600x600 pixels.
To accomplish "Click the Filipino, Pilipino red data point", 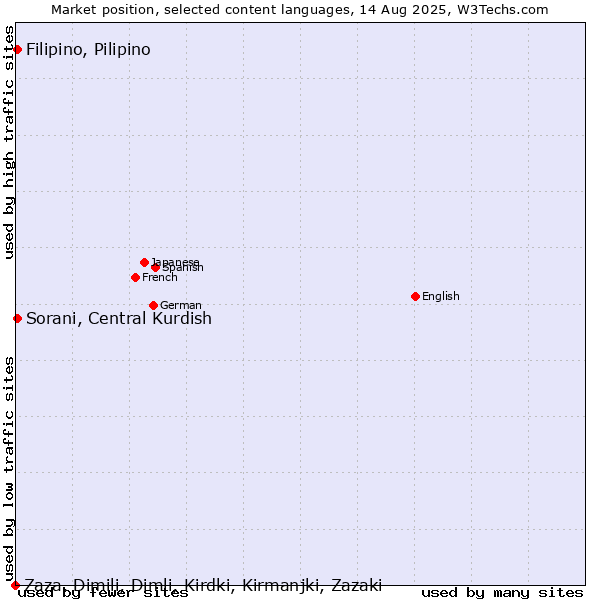I will [x=18, y=49].
